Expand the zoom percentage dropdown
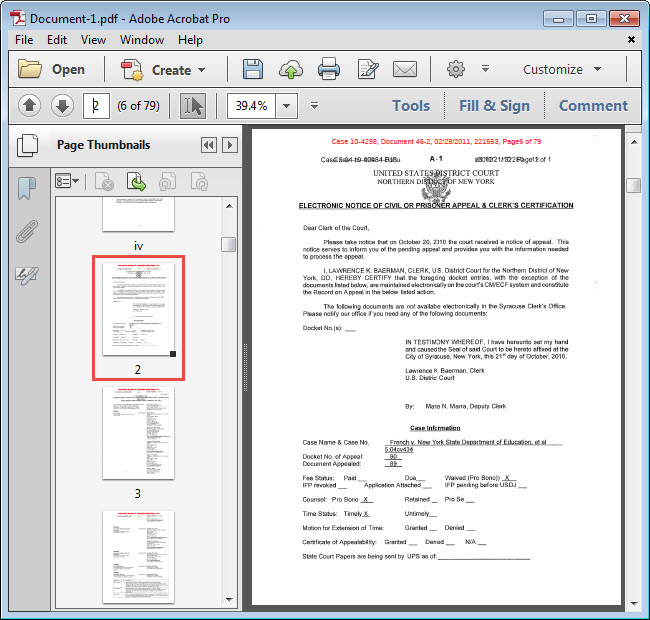650x620 pixels. (x=287, y=105)
